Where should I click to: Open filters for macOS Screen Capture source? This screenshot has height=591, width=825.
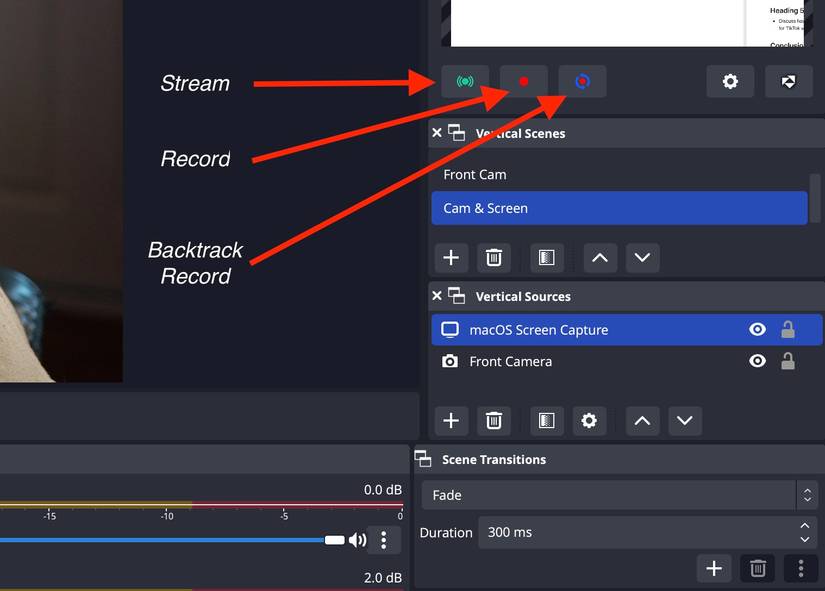(x=547, y=420)
